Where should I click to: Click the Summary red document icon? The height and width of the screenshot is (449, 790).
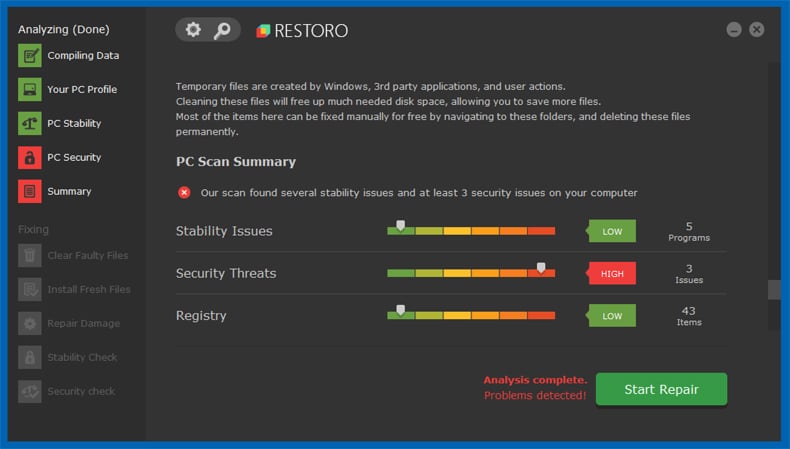30,191
